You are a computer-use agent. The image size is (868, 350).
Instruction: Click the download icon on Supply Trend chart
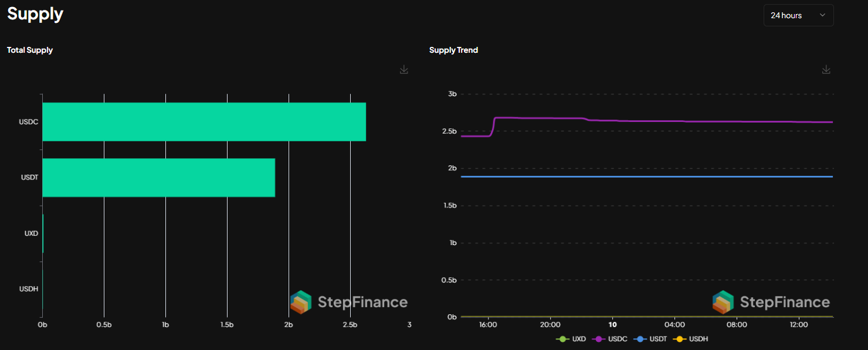click(x=826, y=69)
